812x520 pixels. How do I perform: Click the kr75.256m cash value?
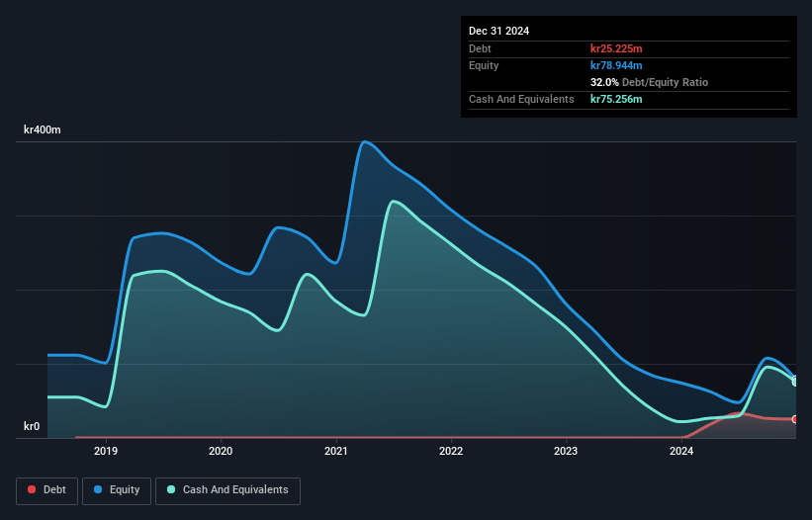[x=616, y=99]
